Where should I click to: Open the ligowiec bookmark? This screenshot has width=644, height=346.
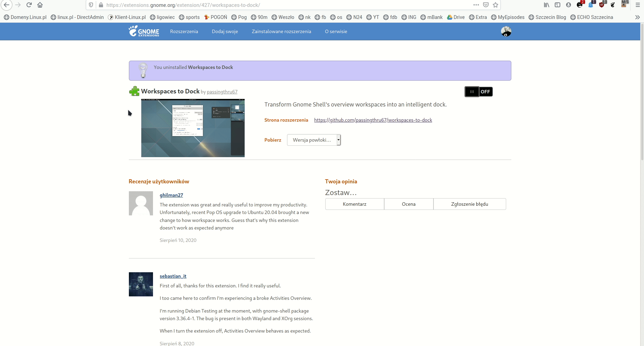point(162,17)
